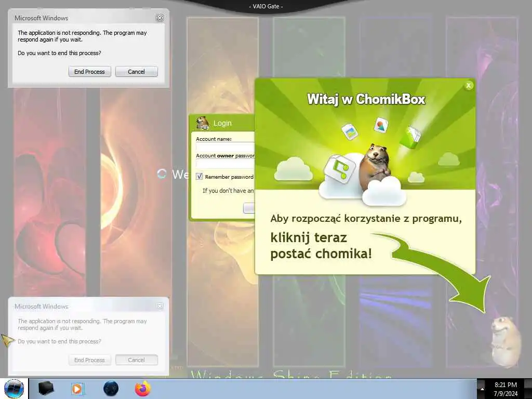Click the Account owner password field
This screenshot has width=532, height=399.
(x=225, y=164)
